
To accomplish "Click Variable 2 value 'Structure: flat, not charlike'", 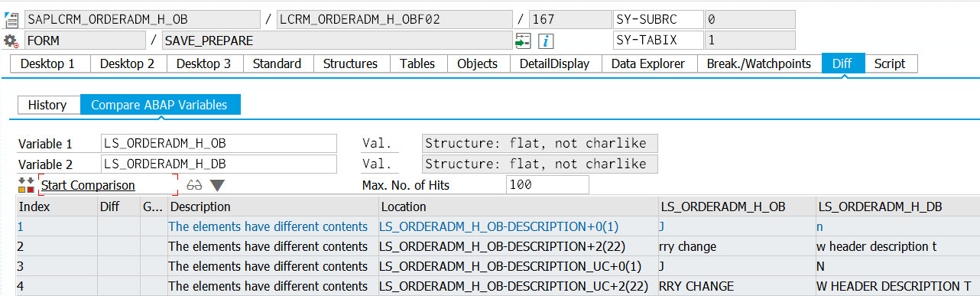I will click(x=540, y=164).
